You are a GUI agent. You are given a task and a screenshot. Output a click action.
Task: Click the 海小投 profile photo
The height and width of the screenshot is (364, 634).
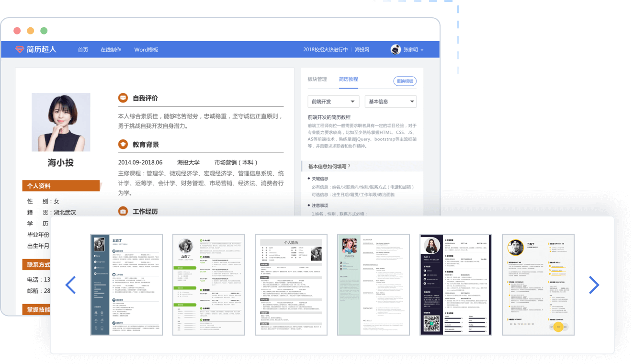(x=61, y=122)
